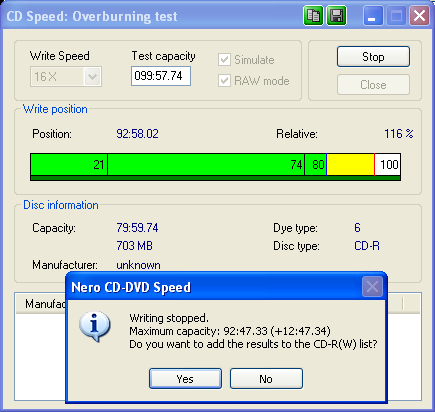Click the white 100 segment of progress bar
Screen dimensions: 435x412
tap(387, 164)
